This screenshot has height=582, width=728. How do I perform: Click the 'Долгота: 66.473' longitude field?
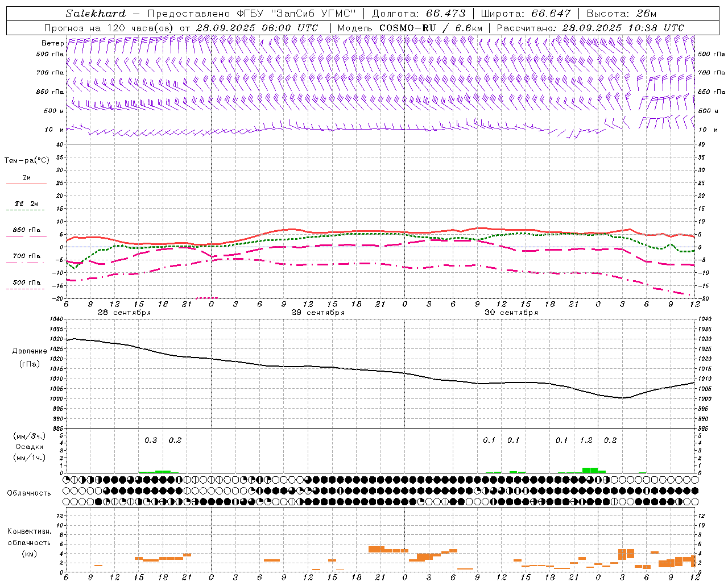click(x=419, y=14)
